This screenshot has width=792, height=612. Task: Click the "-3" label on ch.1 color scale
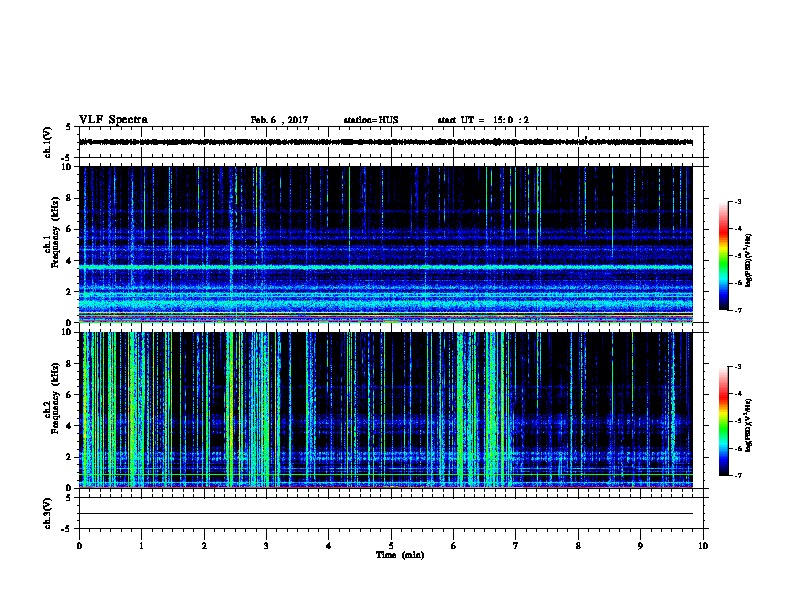pos(737,202)
